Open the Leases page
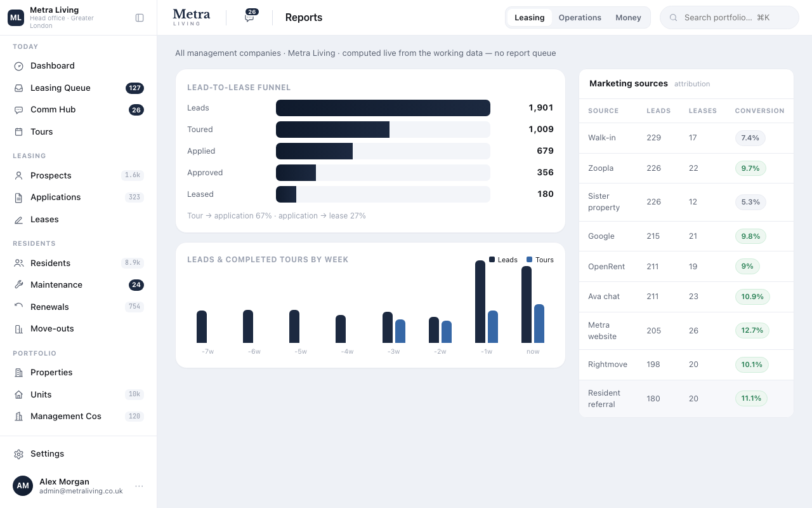The width and height of the screenshot is (812, 508). point(78,220)
